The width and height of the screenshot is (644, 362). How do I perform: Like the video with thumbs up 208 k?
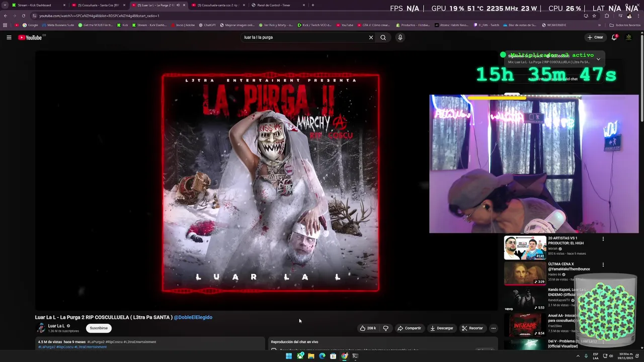[x=368, y=328]
